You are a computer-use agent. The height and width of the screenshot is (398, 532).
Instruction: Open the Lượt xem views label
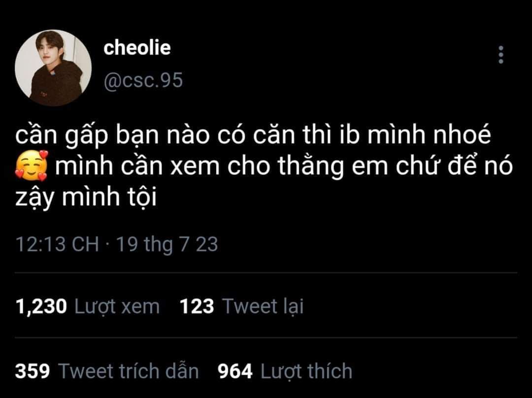(x=117, y=307)
